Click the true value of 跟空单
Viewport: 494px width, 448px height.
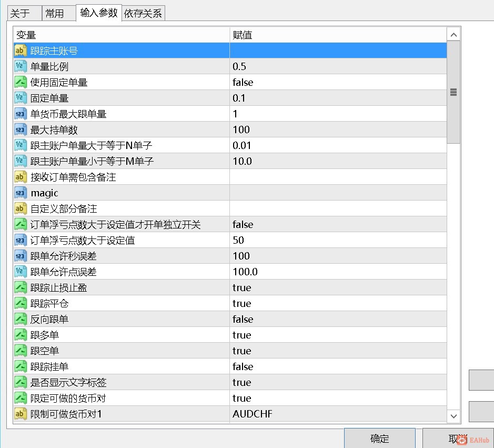click(x=338, y=350)
